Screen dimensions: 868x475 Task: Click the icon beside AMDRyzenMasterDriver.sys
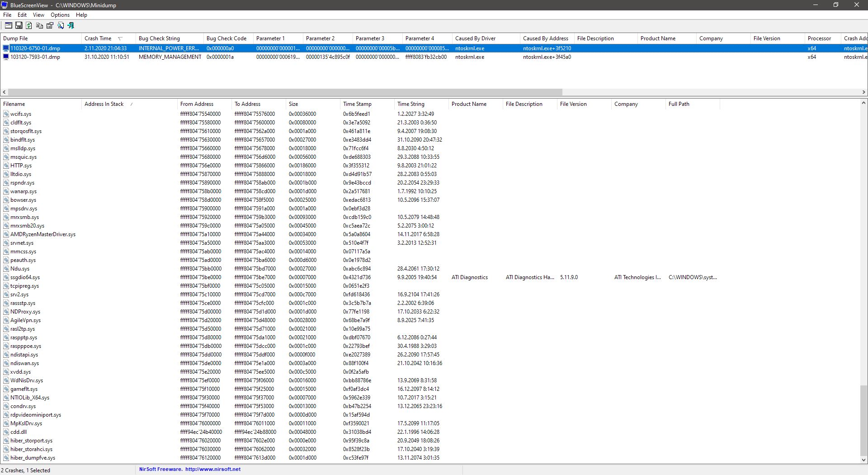tap(6, 234)
